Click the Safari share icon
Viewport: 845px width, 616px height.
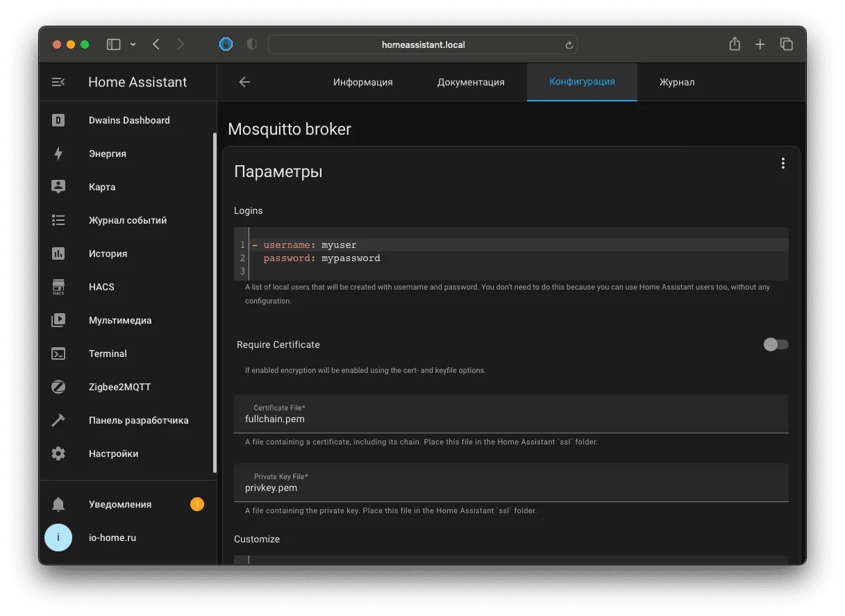point(735,44)
